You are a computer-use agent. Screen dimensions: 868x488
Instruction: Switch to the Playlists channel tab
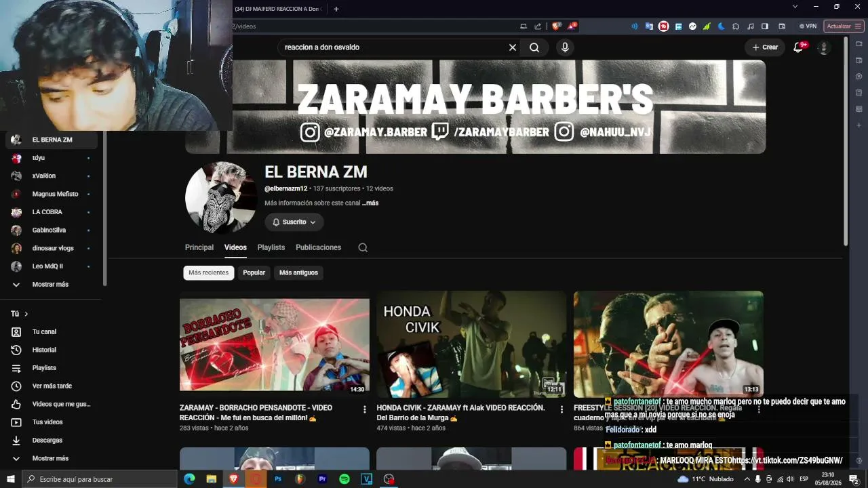(271, 247)
